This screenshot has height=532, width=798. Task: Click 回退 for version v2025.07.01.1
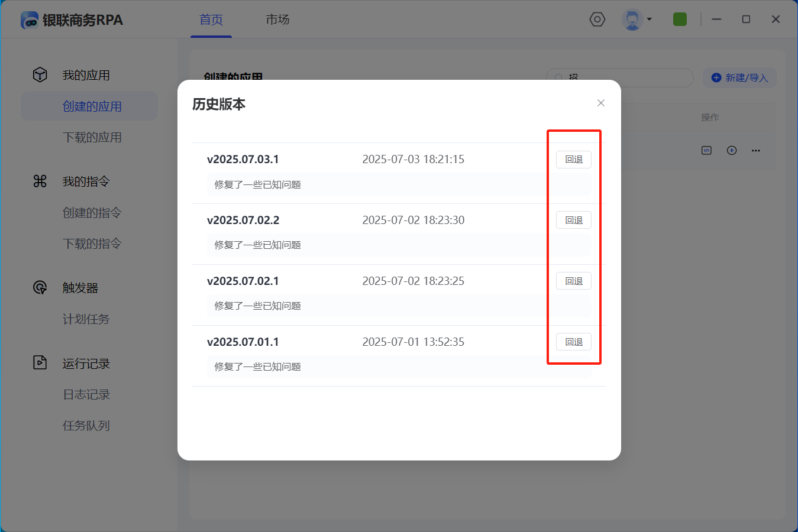573,342
